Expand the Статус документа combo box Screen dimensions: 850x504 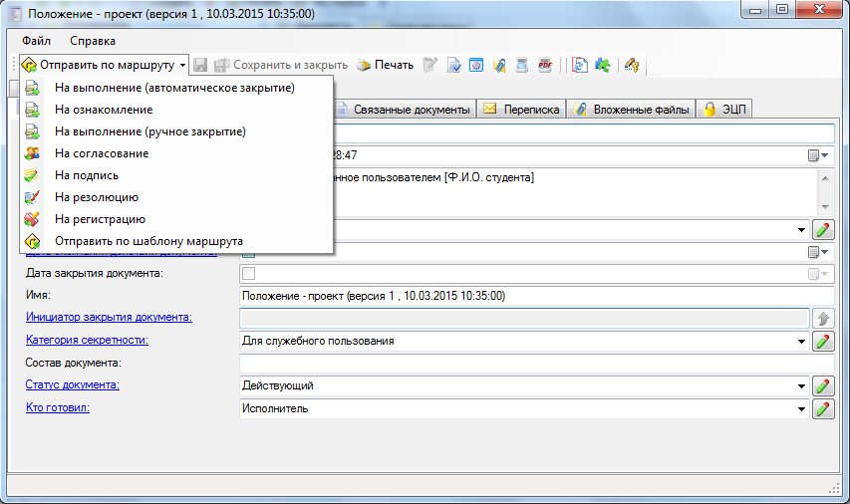click(801, 386)
